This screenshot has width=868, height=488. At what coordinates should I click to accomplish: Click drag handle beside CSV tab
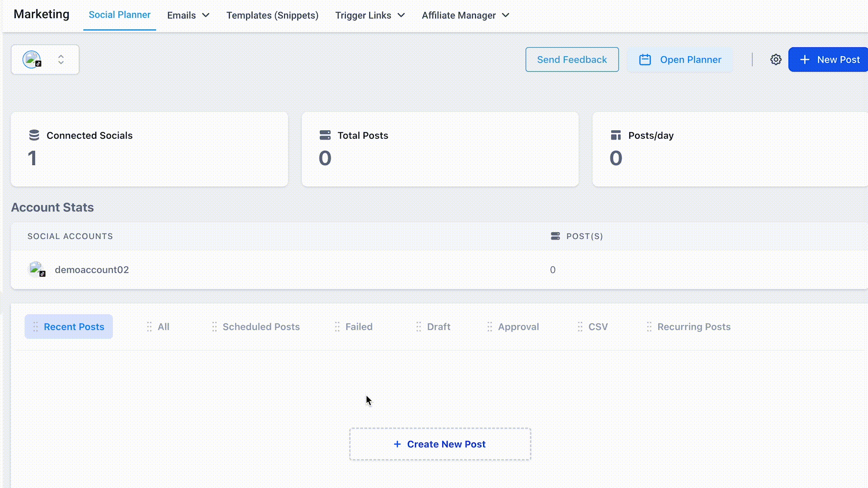580,327
